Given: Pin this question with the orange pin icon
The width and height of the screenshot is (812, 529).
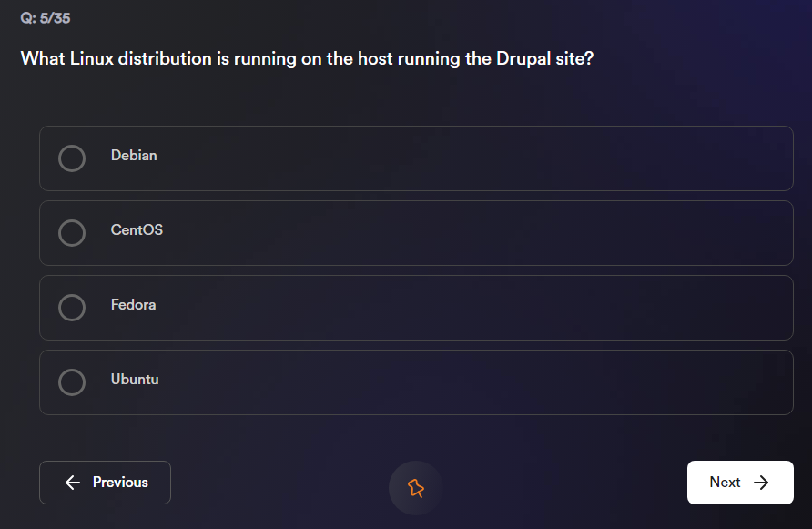Looking at the screenshot, I should pyautogui.click(x=416, y=488).
